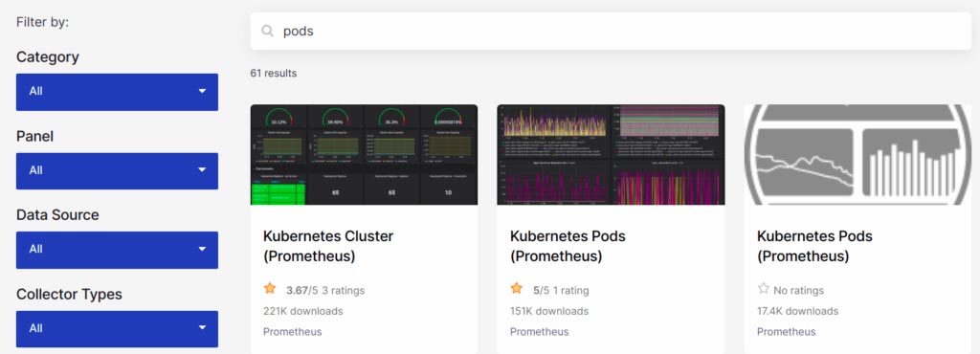
Task: Click the Panel dropdown caret icon
Action: (202, 169)
